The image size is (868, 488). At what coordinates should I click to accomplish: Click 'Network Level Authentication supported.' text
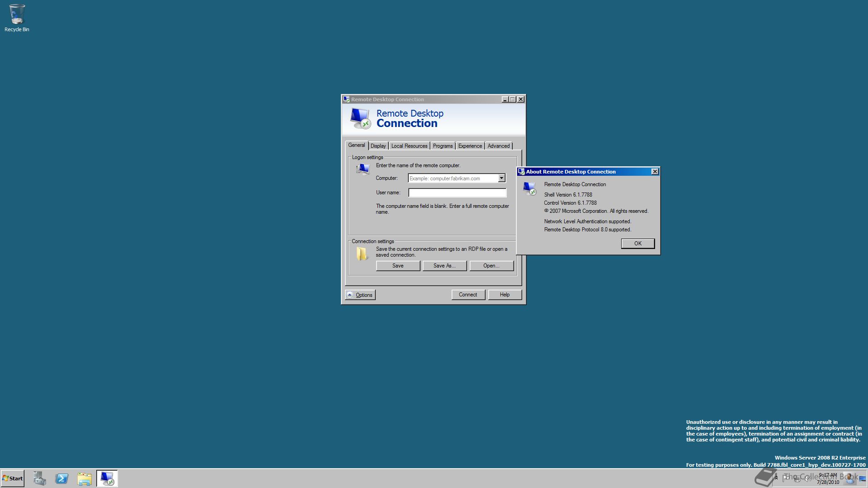(x=587, y=221)
